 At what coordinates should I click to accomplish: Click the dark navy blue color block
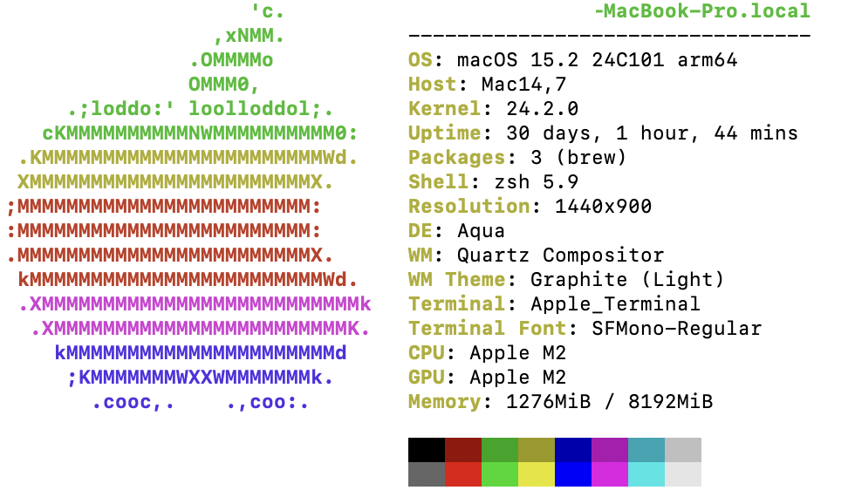pos(573,450)
